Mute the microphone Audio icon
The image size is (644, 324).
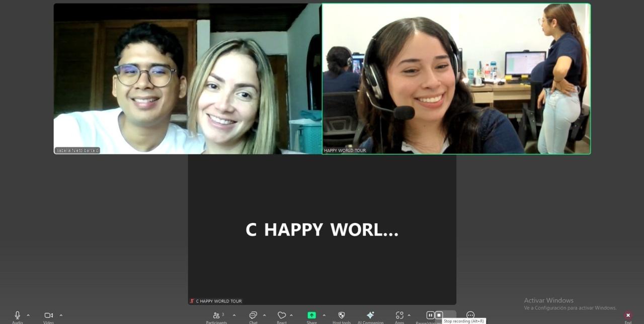17,315
